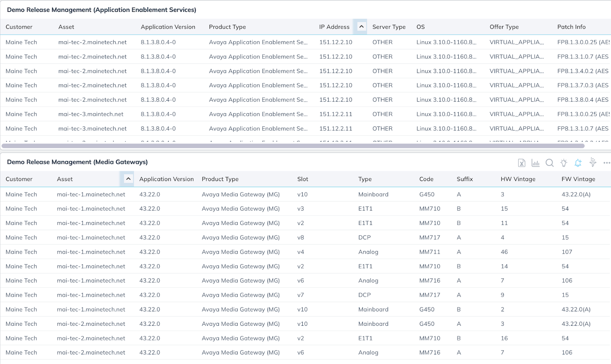This screenshot has height=364, width=611.
Task: Click the Patch Info column header
Action: 571,27
